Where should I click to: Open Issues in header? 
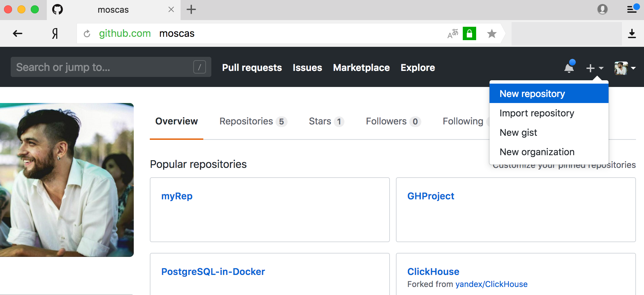307,68
